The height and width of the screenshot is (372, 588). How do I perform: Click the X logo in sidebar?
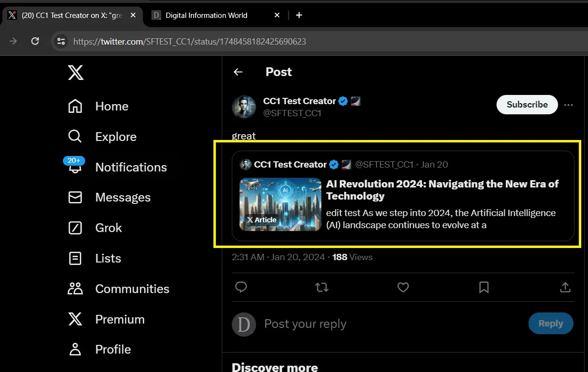tap(75, 73)
